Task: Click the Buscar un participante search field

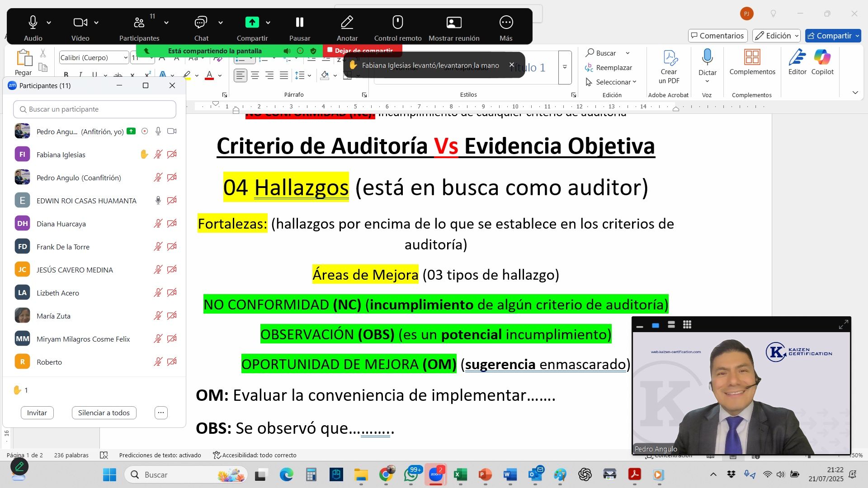Action: [x=95, y=109]
